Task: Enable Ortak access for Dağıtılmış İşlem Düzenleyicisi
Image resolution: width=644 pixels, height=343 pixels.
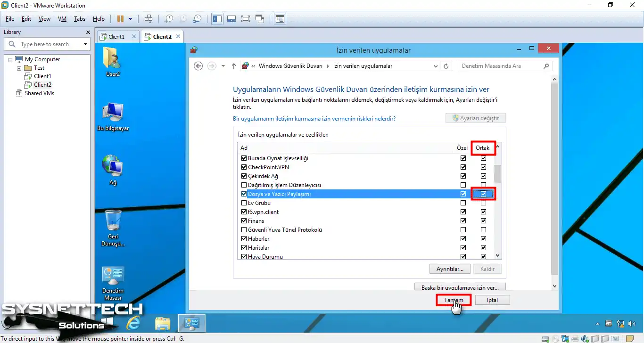Action: (x=483, y=185)
